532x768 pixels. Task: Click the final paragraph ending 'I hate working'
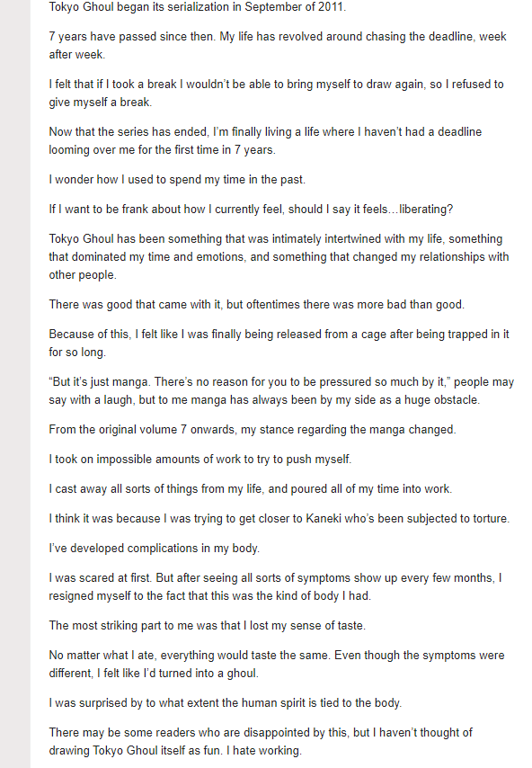261,742
